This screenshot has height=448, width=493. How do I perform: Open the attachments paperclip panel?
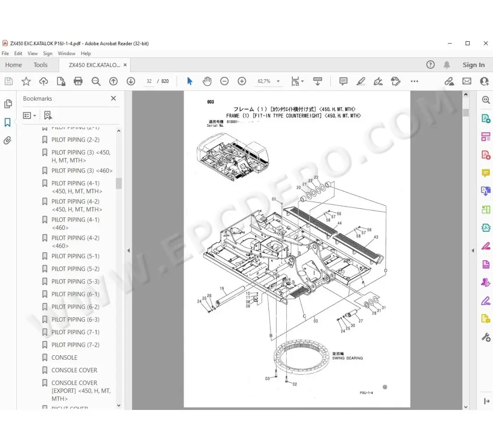tap(8, 140)
